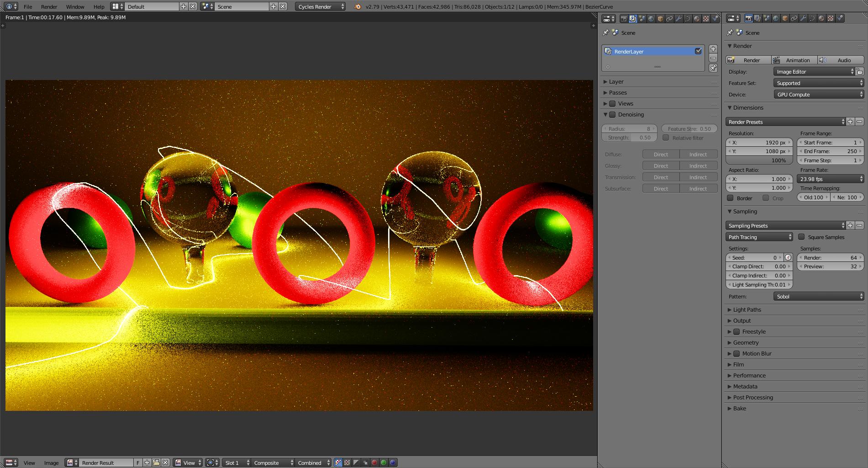The height and width of the screenshot is (468, 868).
Task: Open the Help menu
Action: tap(99, 6)
